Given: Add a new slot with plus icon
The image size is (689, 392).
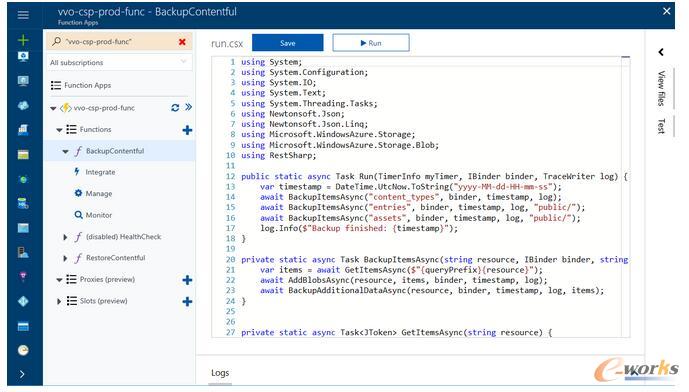Looking at the screenshot, I should click(x=187, y=301).
